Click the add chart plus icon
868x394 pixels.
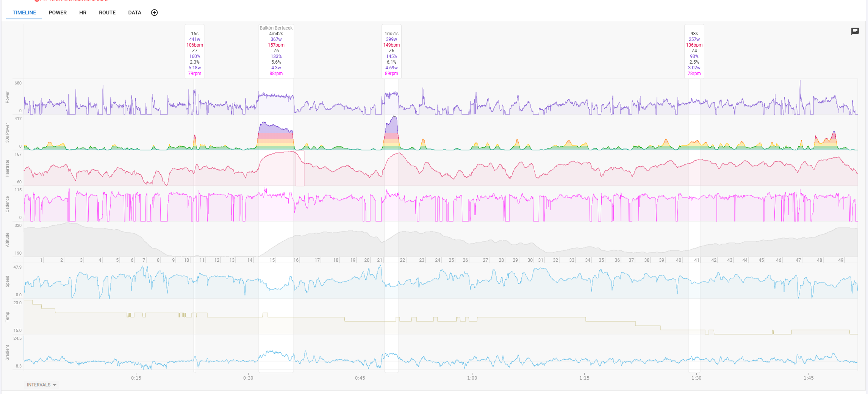click(154, 13)
